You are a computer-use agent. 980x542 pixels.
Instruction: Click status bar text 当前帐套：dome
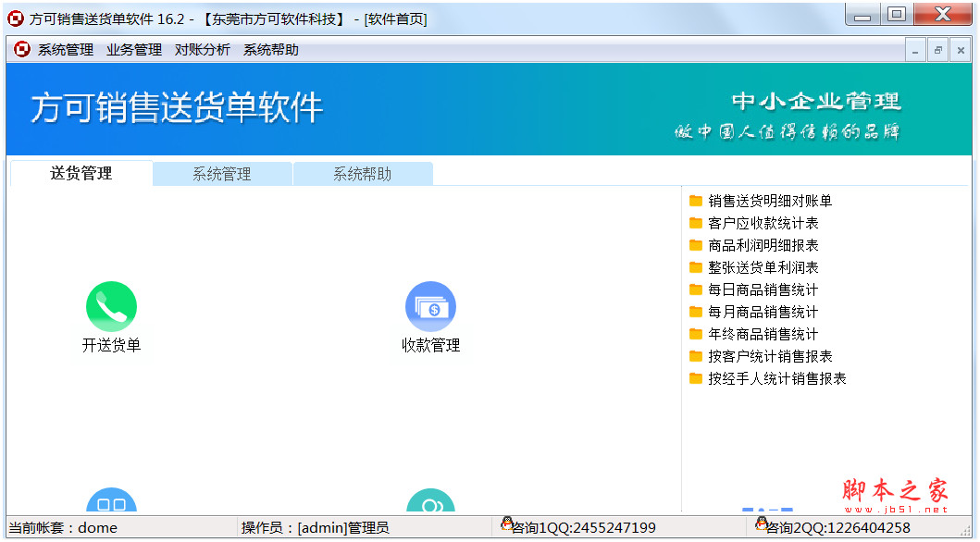coord(63,527)
